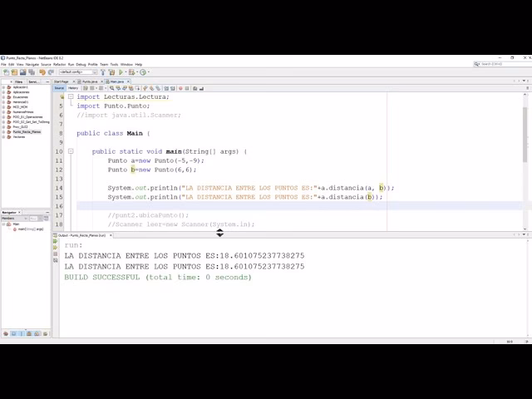Toggle Show Inner Classes filter in Navigator
This screenshot has width=532, height=399.
[37, 334]
